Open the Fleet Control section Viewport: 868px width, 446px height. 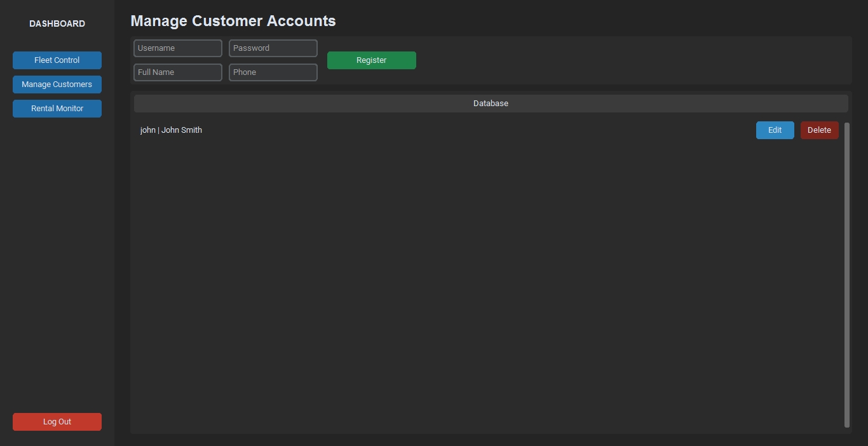coord(57,60)
